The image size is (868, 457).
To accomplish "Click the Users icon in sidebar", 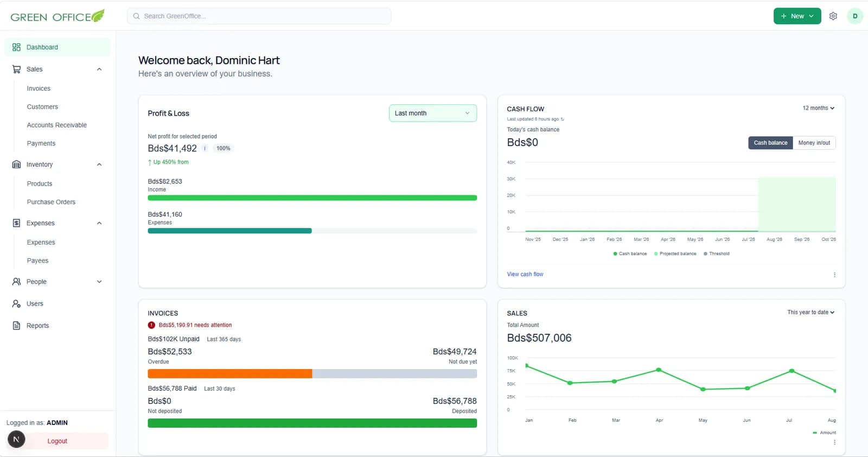I will click(16, 303).
